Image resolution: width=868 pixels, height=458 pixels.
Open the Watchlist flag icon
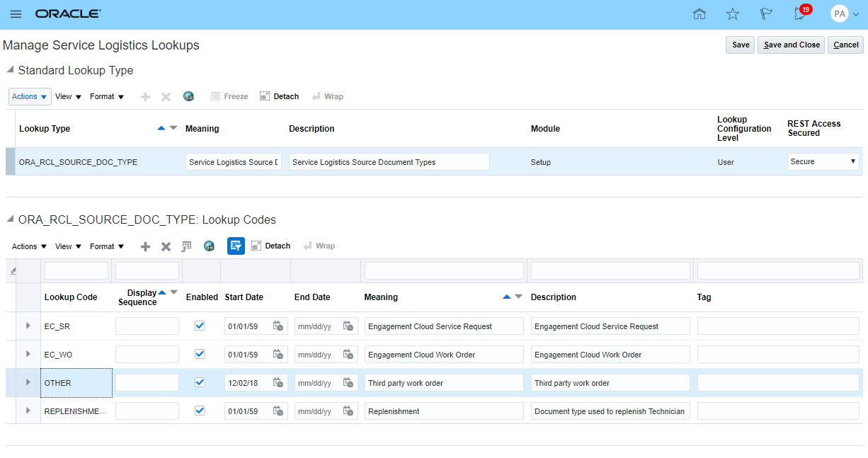pos(766,14)
